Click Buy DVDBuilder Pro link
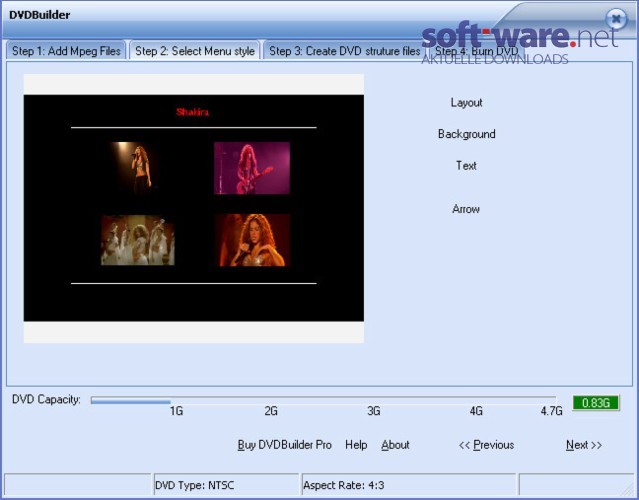The width and height of the screenshot is (639, 500). tap(284, 445)
